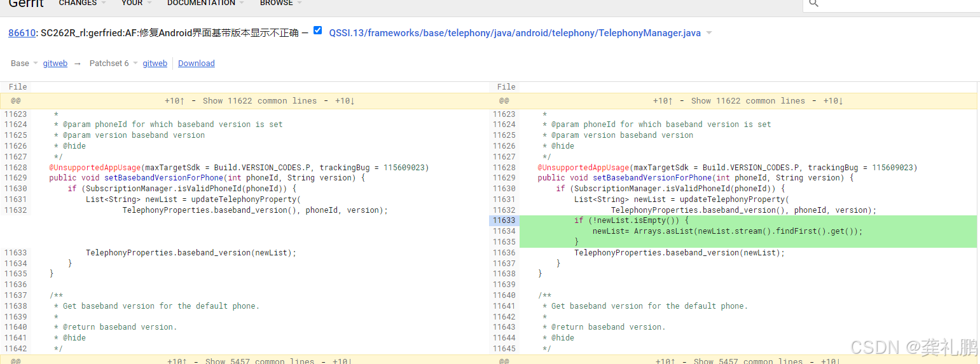
Task: Click line number 11640 in right pane
Action: (x=504, y=295)
